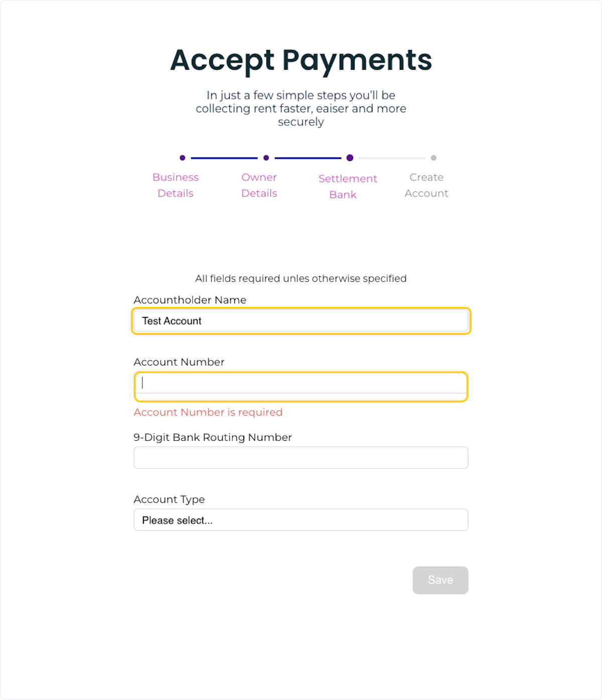Go to the Create Account step
The height and width of the screenshot is (700, 602).
(426, 185)
